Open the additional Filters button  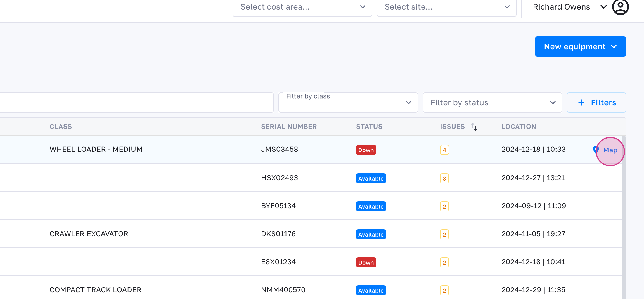pos(596,102)
